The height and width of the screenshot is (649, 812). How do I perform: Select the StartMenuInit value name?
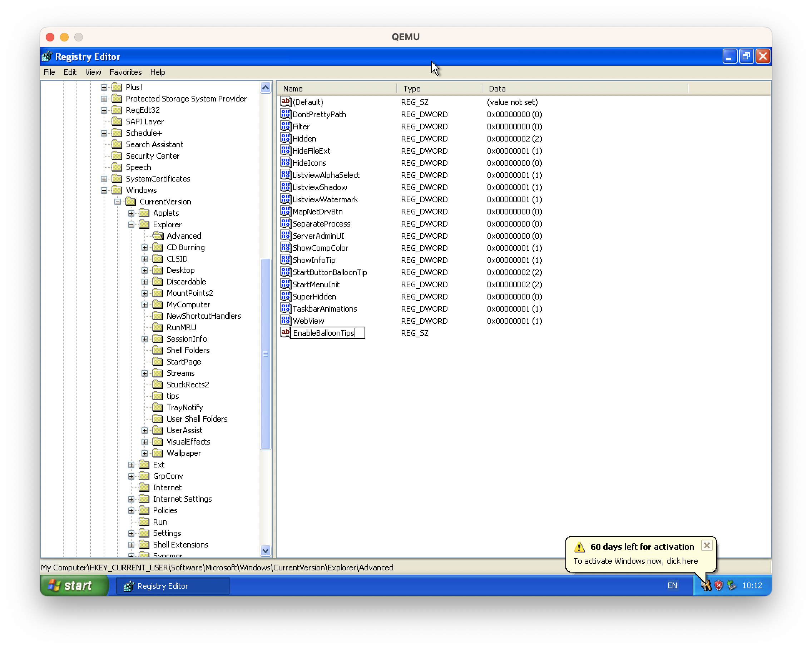[316, 284]
